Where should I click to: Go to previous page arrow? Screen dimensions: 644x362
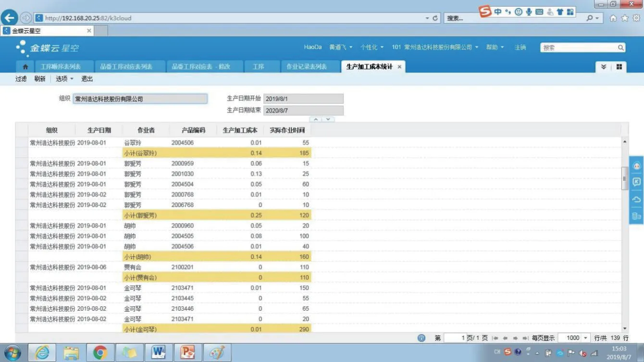[505, 338]
